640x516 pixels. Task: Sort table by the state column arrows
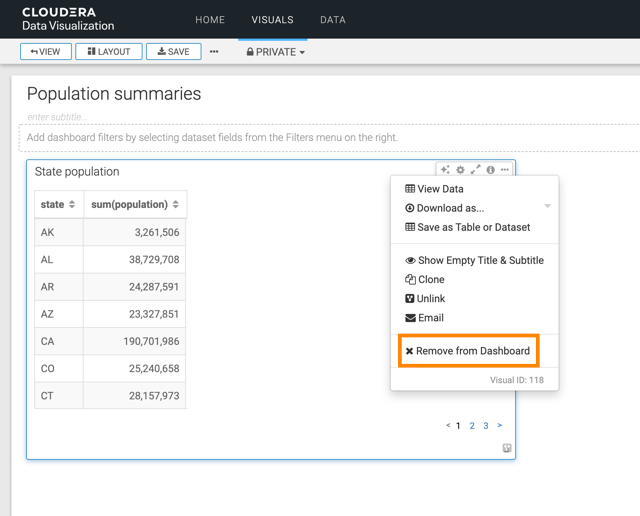coord(72,205)
